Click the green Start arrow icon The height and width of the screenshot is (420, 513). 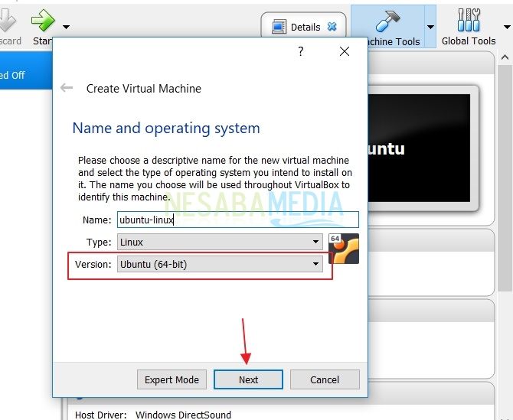(x=43, y=20)
